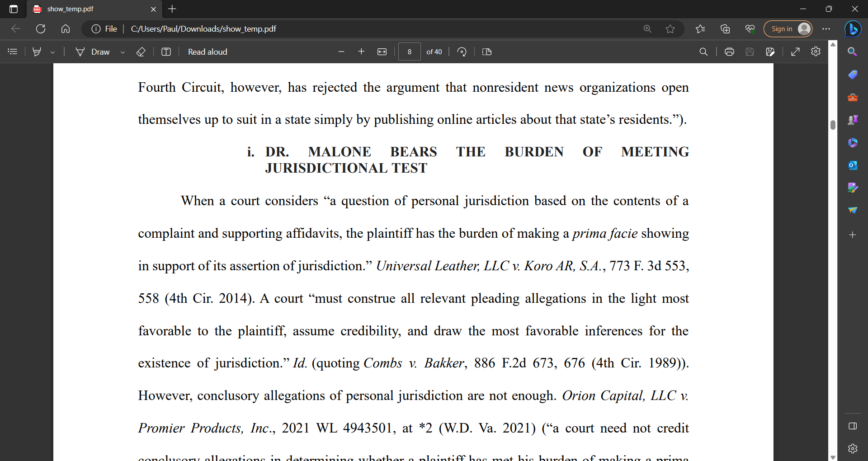Select the Highlight tool
This screenshot has width=868, height=461.
click(37, 52)
